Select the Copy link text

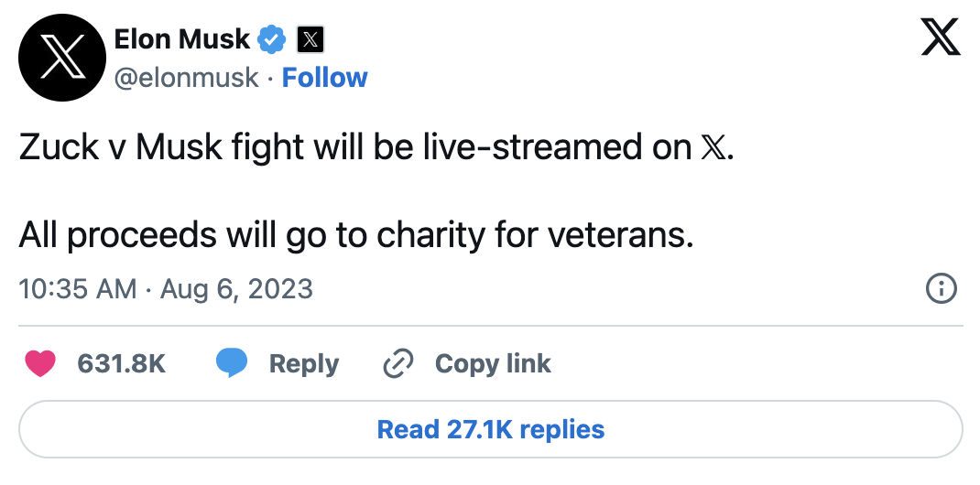[493, 364]
